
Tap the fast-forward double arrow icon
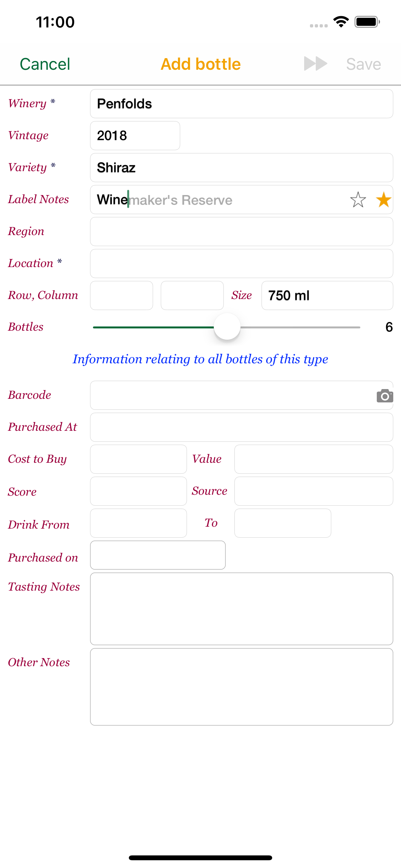[315, 64]
